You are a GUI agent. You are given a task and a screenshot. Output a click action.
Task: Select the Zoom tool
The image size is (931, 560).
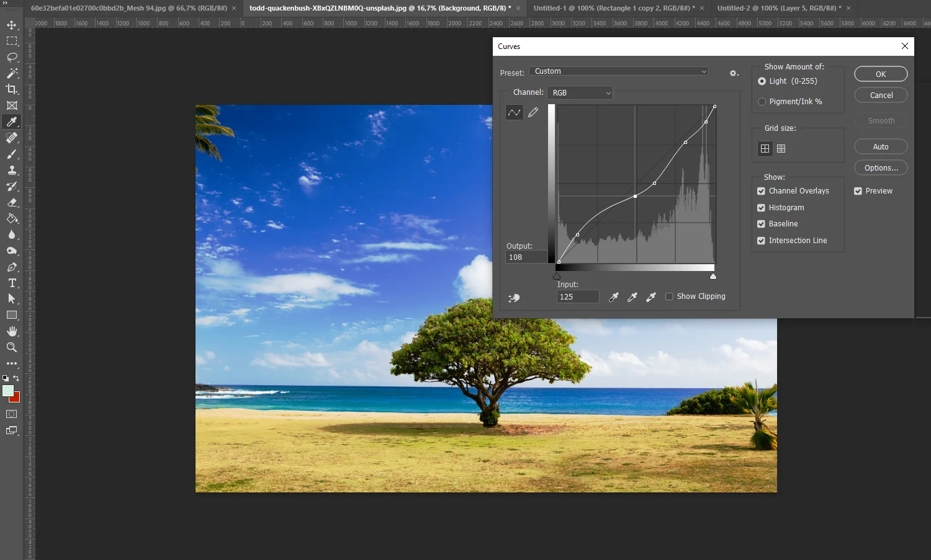coord(12,347)
